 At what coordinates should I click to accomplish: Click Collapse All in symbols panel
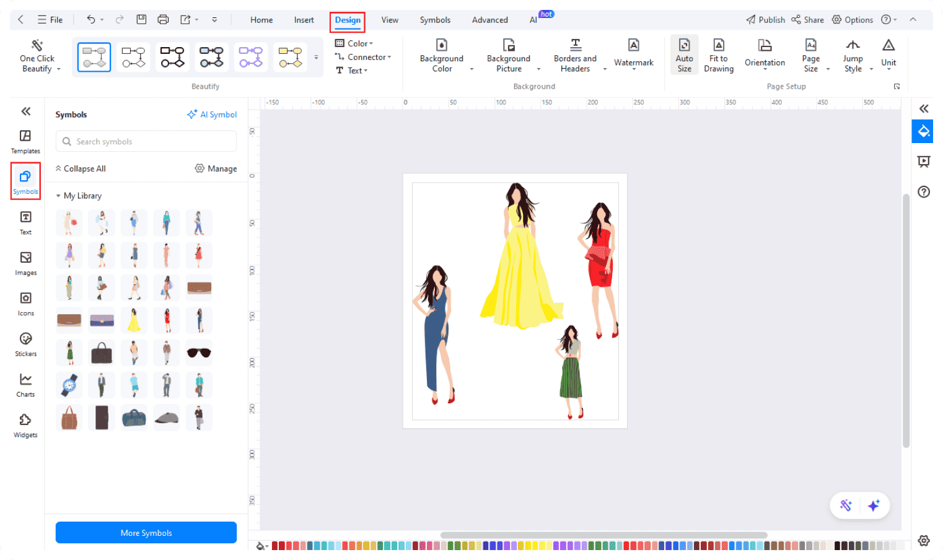[x=81, y=168]
